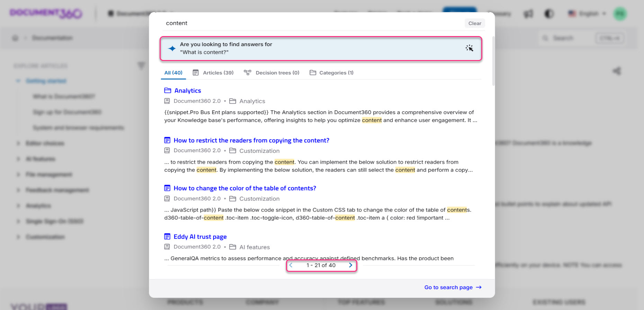This screenshot has height=310, width=644.
Task: Toggle dark mode contrast icon in header
Action: pos(549,14)
